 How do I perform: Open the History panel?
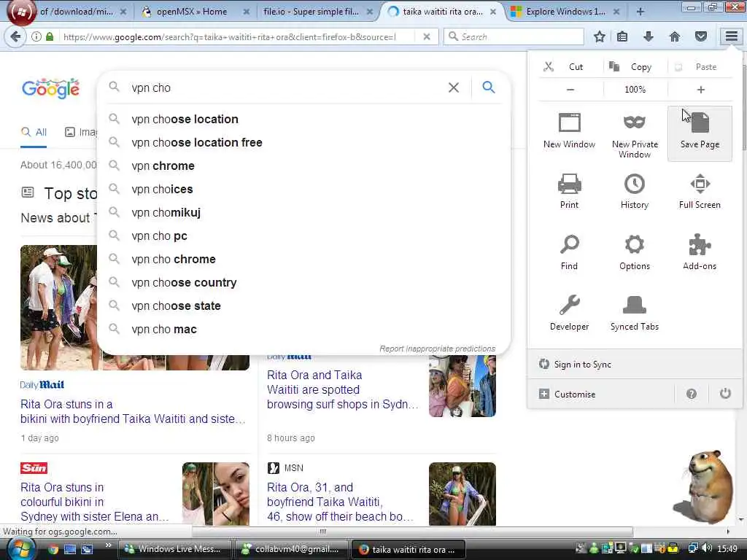635,192
